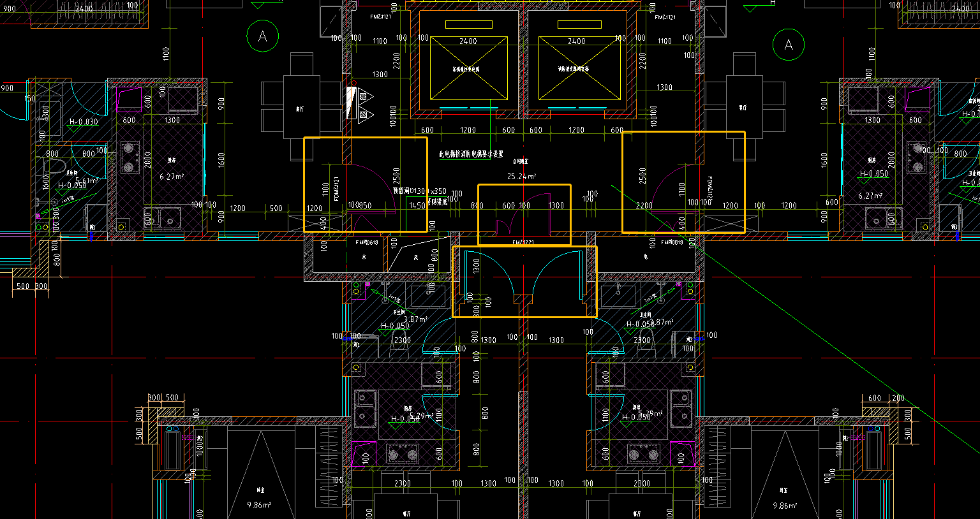Click the 6.27m² label in right kitchen

pos(869,196)
